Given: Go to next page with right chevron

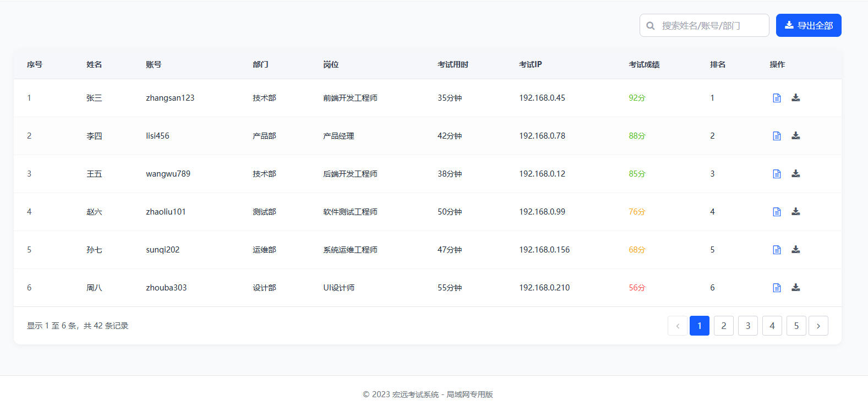Looking at the screenshot, I should pyautogui.click(x=818, y=326).
